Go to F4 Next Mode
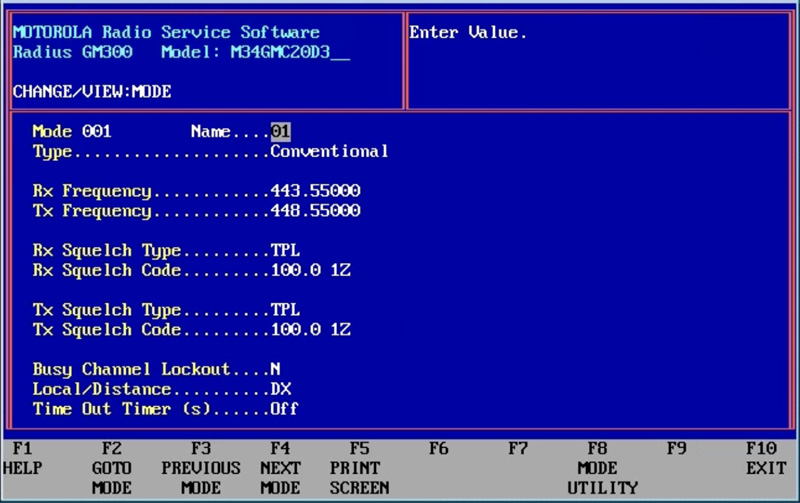The image size is (800, 503). click(280, 468)
